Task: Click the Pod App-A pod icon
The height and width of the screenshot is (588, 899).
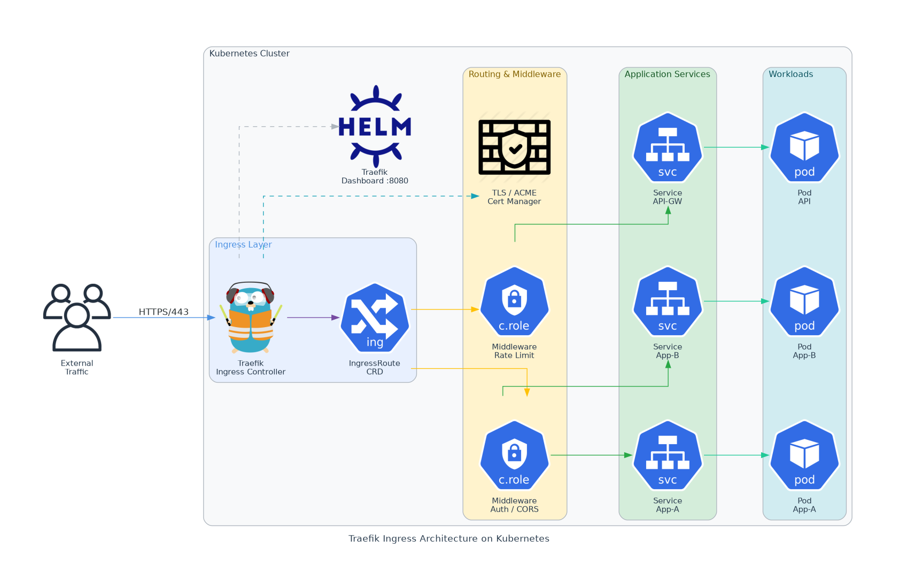Action: coord(804,455)
